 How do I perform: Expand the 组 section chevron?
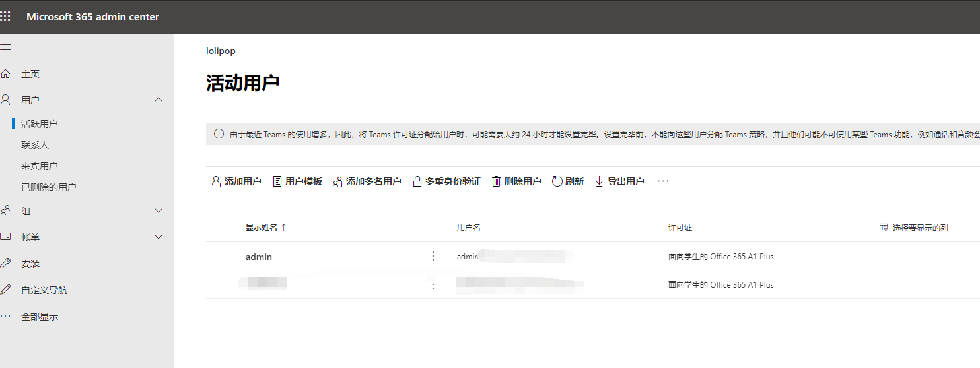pyautogui.click(x=158, y=210)
